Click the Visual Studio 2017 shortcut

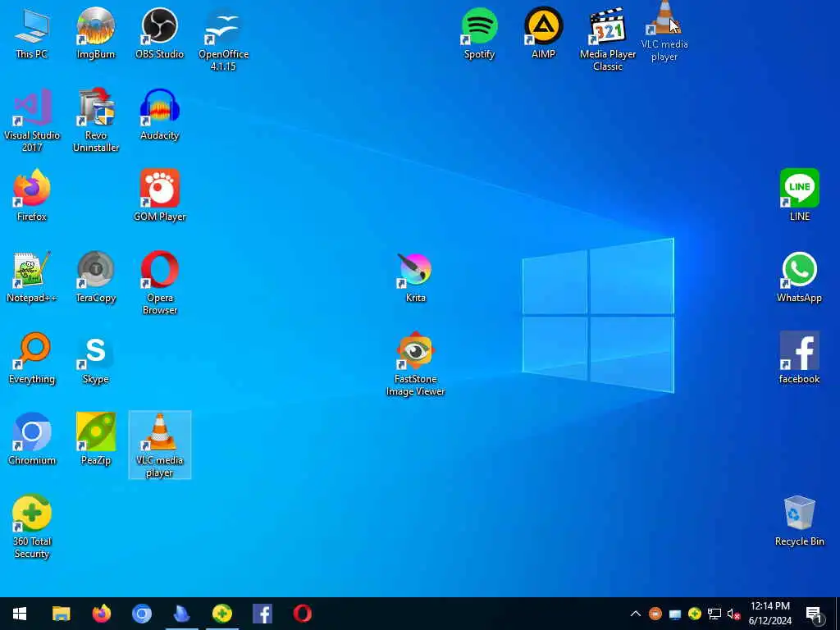(32, 121)
